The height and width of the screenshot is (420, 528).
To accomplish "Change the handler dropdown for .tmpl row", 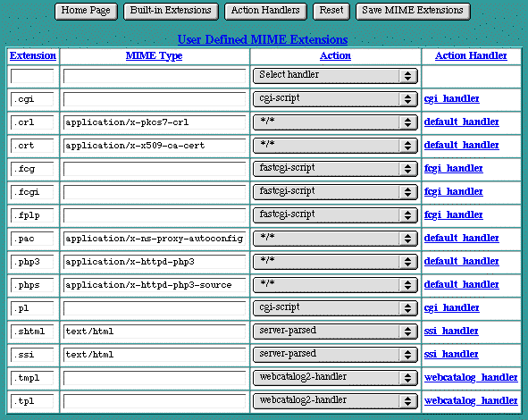I will pos(335,378).
